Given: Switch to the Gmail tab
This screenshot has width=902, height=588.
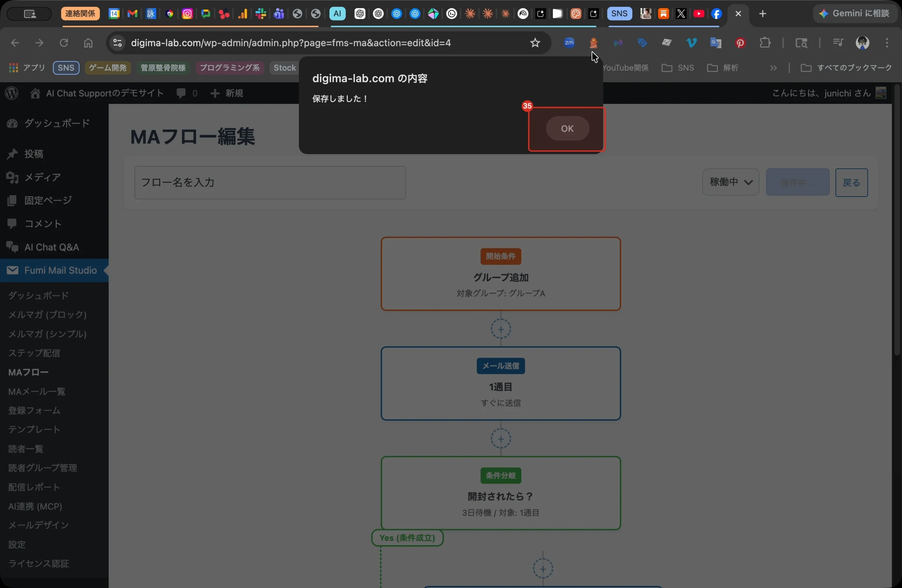Looking at the screenshot, I should click(132, 14).
